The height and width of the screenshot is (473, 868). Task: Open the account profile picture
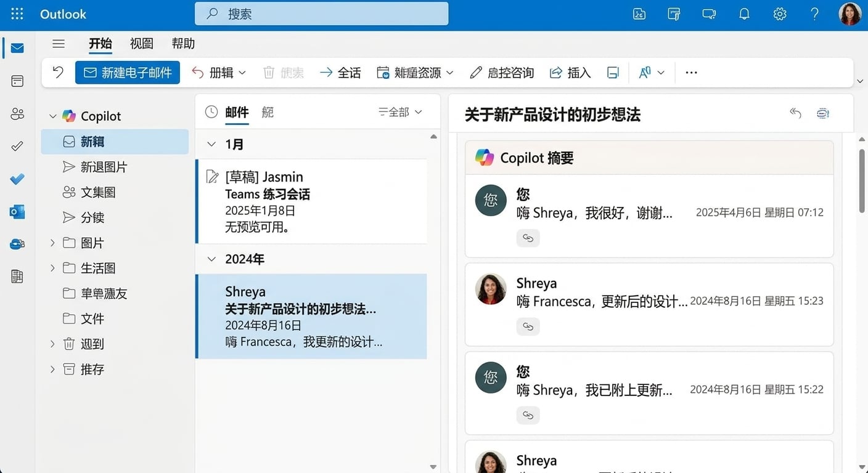point(850,14)
